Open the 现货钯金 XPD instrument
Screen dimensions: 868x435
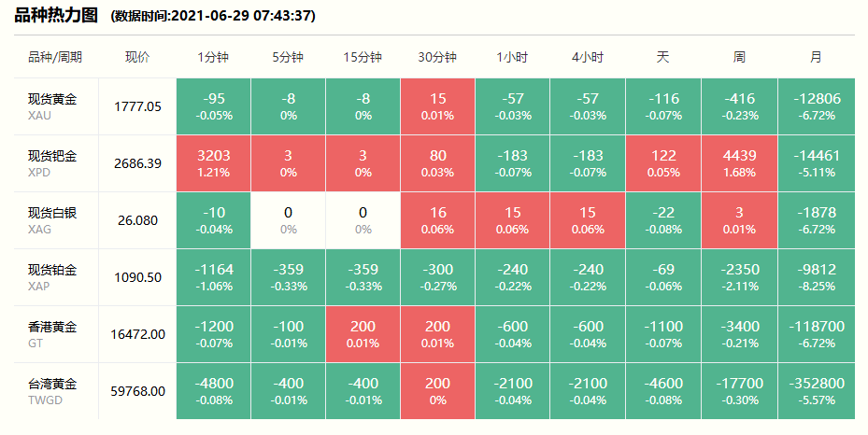pyautogui.click(x=52, y=163)
